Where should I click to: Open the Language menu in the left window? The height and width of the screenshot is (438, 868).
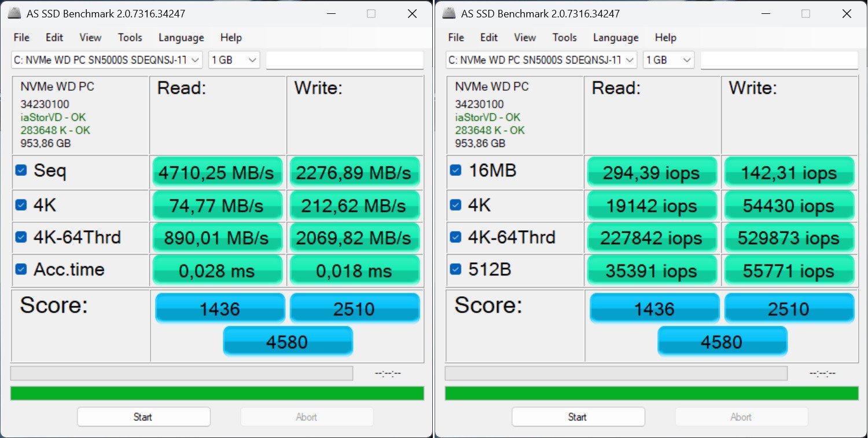pos(181,38)
